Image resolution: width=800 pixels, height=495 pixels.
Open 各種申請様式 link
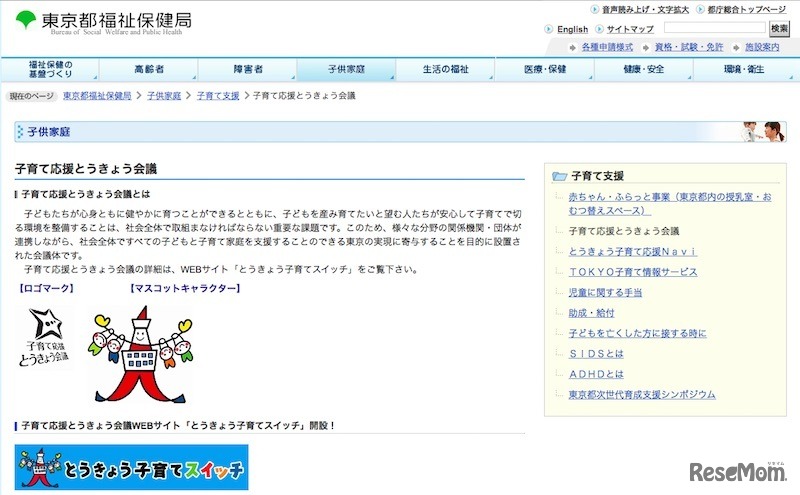[x=607, y=47]
